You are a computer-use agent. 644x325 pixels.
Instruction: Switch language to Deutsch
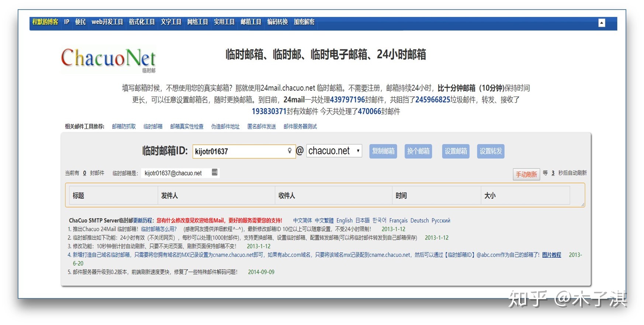(420, 220)
